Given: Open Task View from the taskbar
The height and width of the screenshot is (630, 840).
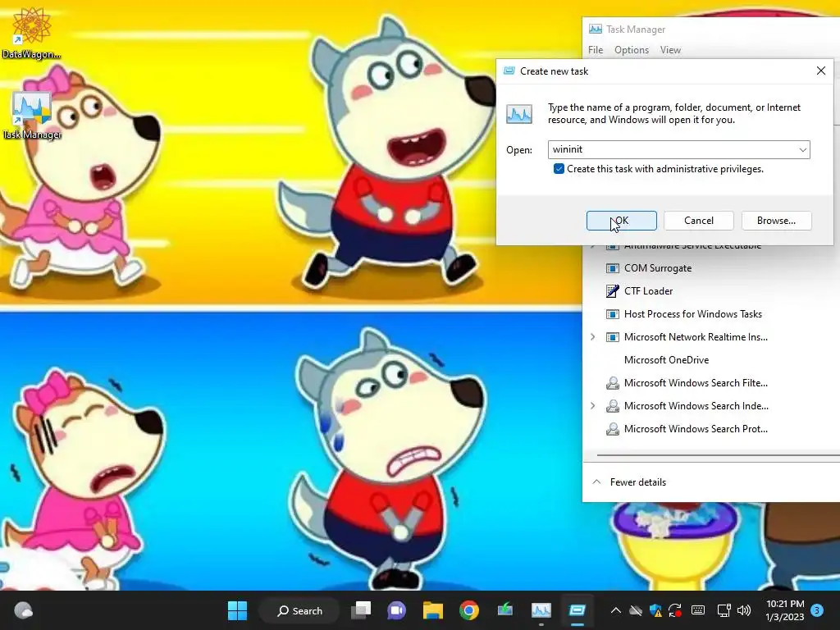Looking at the screenshot, I should pyautogui.click(x=361, y=610).
